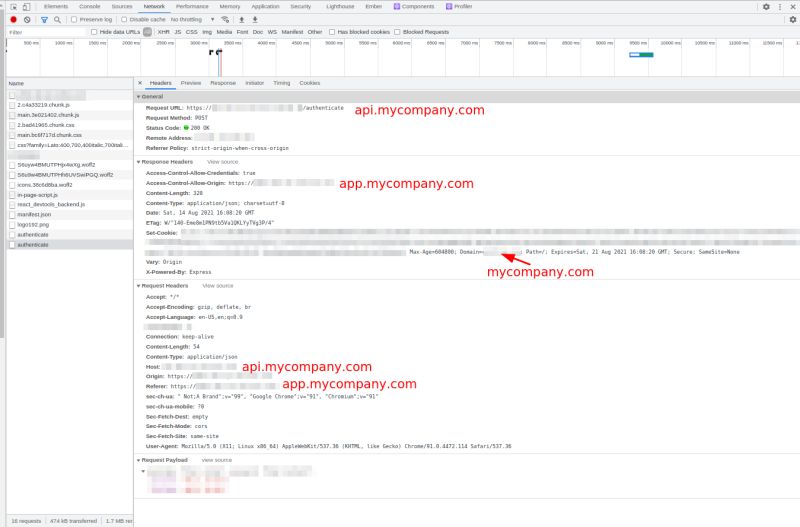Select the main.bc6f717d.chunk.css request
Viewport: 800px width, 527px height.
click(x=70, y=135)
